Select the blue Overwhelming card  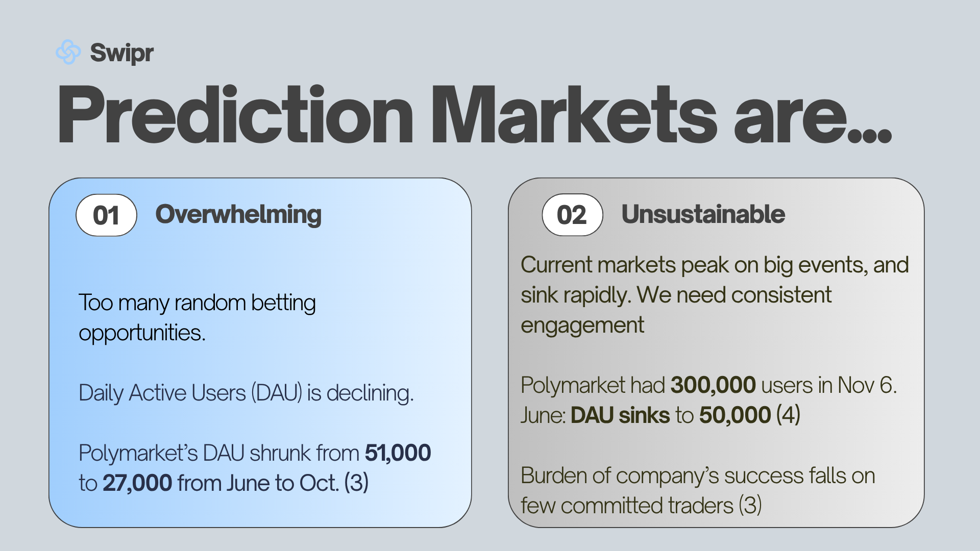tap(260, 353)
